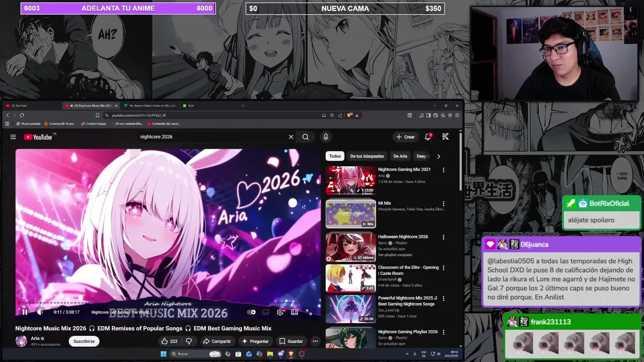Open options for Nightcore Gaming Mix 2021

(443, 170)
